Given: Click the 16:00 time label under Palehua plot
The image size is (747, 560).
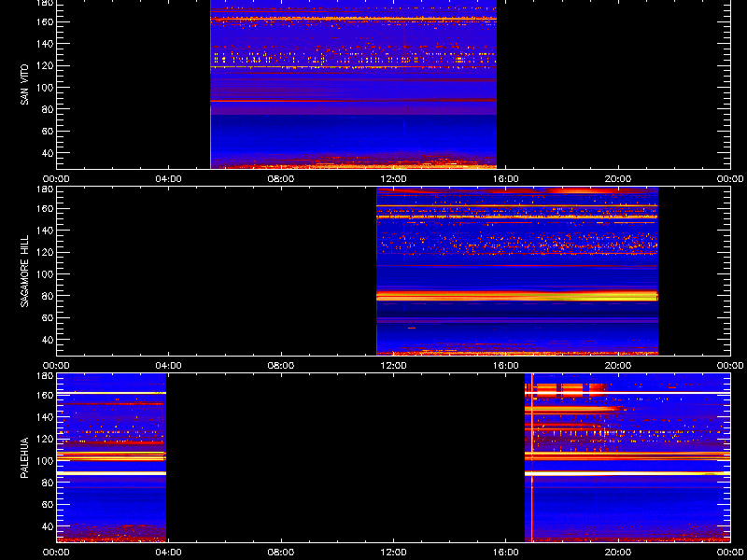Looking at the screenshot, I should [x=506, y=553].
